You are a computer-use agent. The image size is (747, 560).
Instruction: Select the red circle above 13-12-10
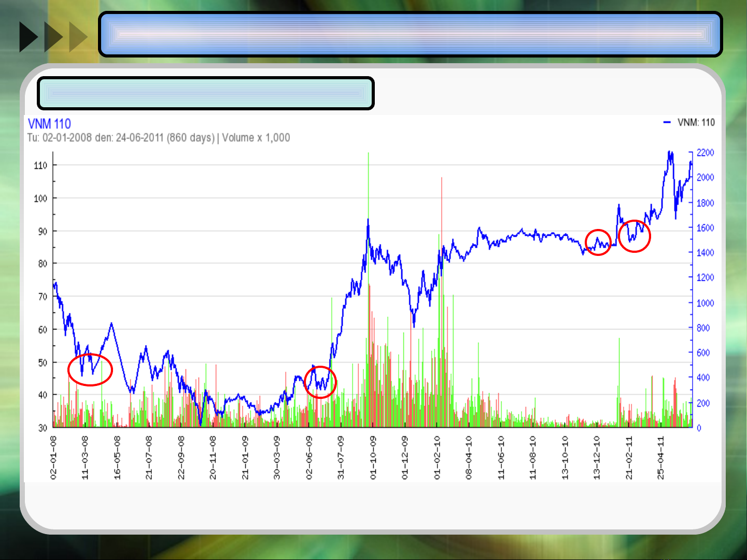point(598,242)
